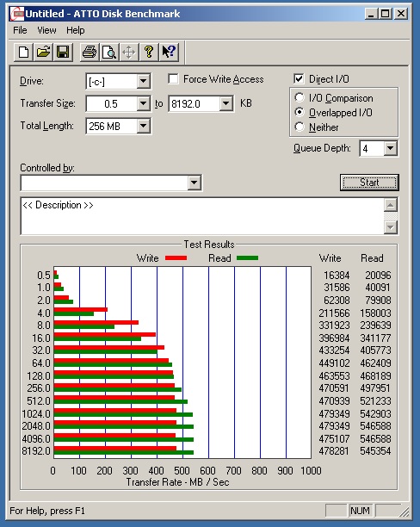Click the 8192.0 row label in chart
The image size is (420, 527).
click(36, 450)
